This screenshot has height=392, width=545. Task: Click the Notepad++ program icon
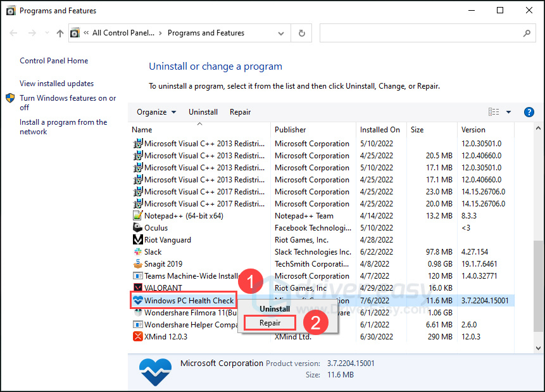tap(137, 216)
